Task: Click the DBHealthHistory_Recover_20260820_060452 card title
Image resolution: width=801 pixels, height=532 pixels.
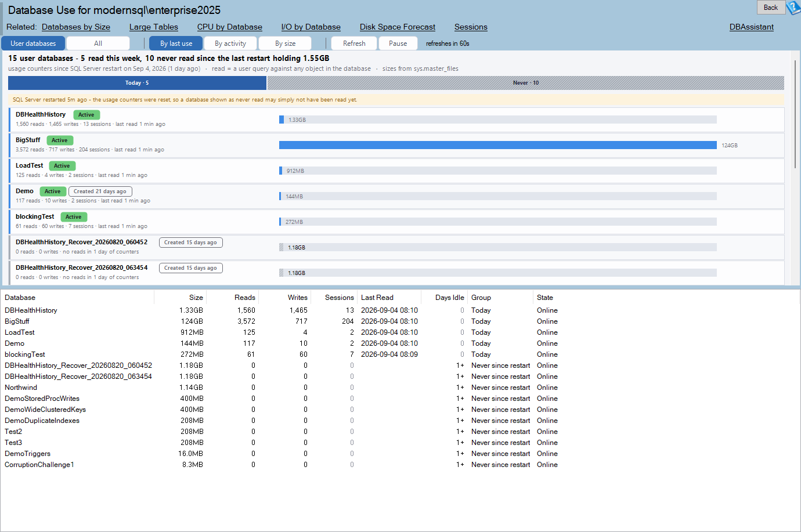Action: (81, 242)
